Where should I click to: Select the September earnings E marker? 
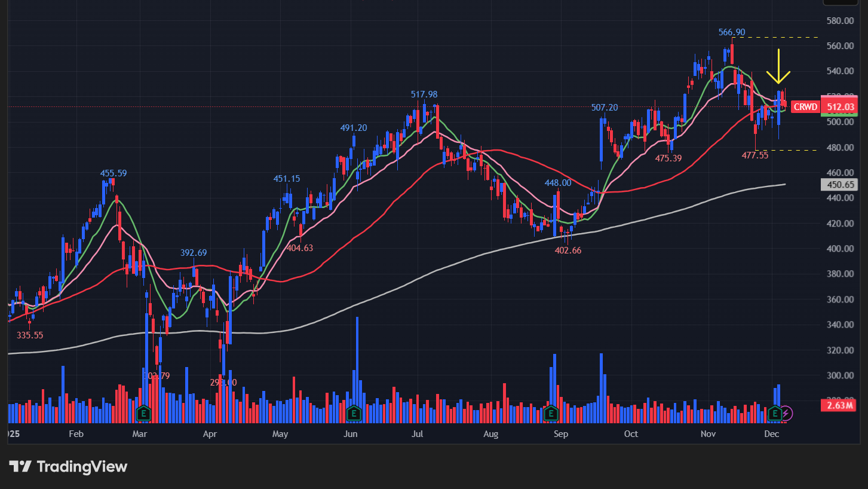pos(551,412)
